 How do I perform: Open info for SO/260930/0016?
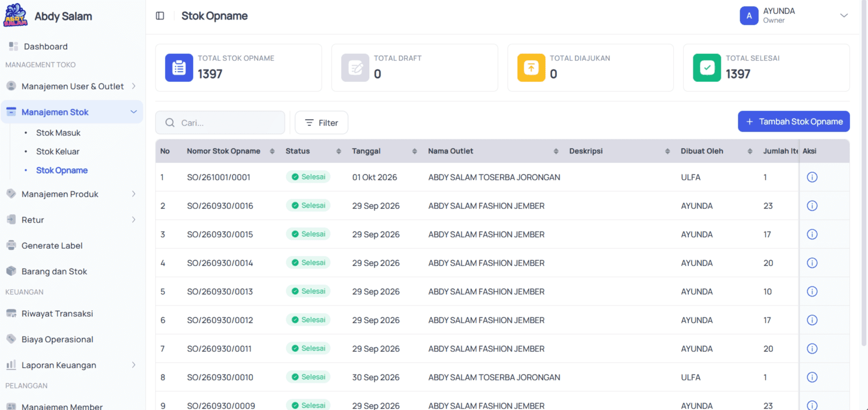coord(812,206)
